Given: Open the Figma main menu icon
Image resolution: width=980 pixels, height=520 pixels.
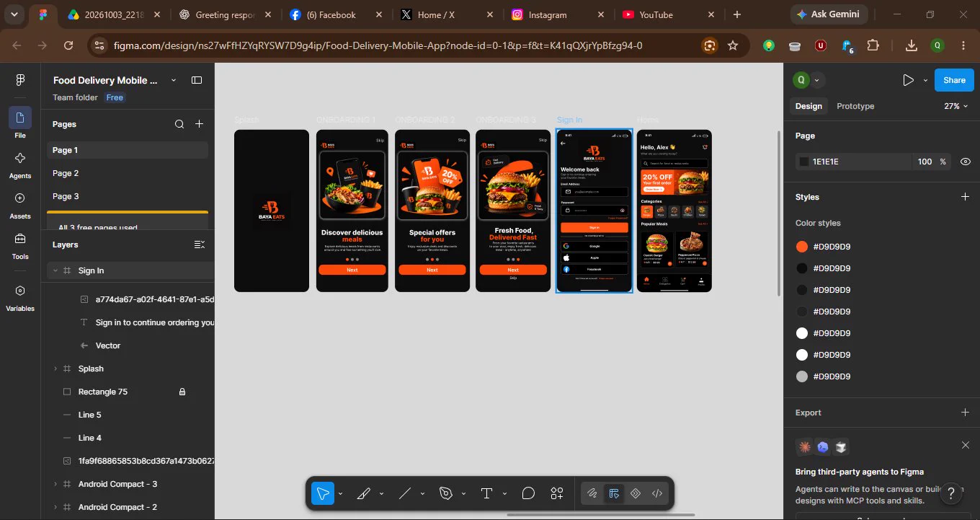Looking at the screenshot, I should [20, 80].
